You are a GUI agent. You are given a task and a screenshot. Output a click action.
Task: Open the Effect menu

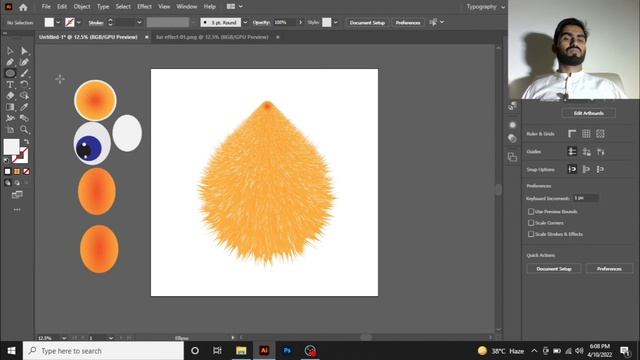coord(144,7)
